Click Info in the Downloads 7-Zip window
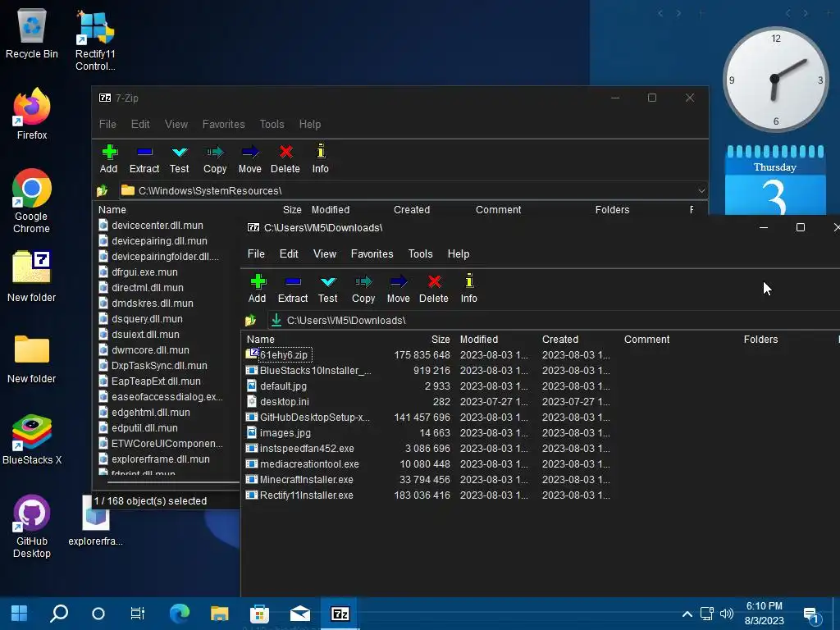This screenshot has width=840, height=630. point(468,289)
